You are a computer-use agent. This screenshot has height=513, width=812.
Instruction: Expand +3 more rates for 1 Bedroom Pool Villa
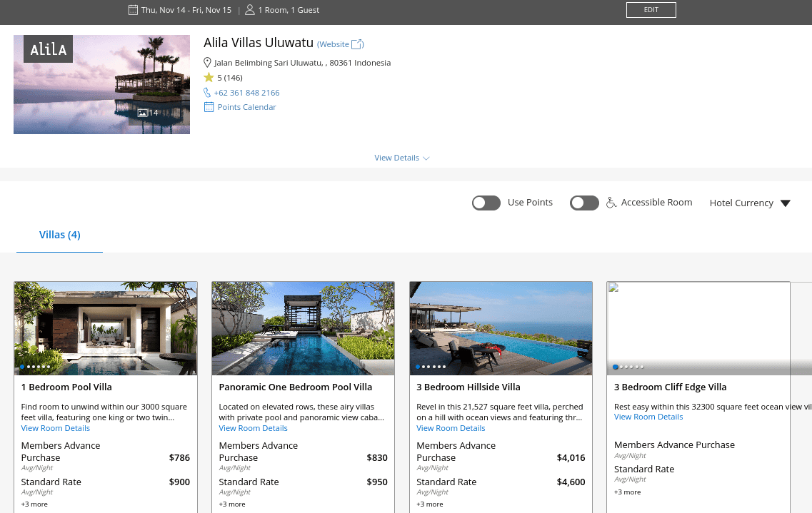[x=34, y=504]
